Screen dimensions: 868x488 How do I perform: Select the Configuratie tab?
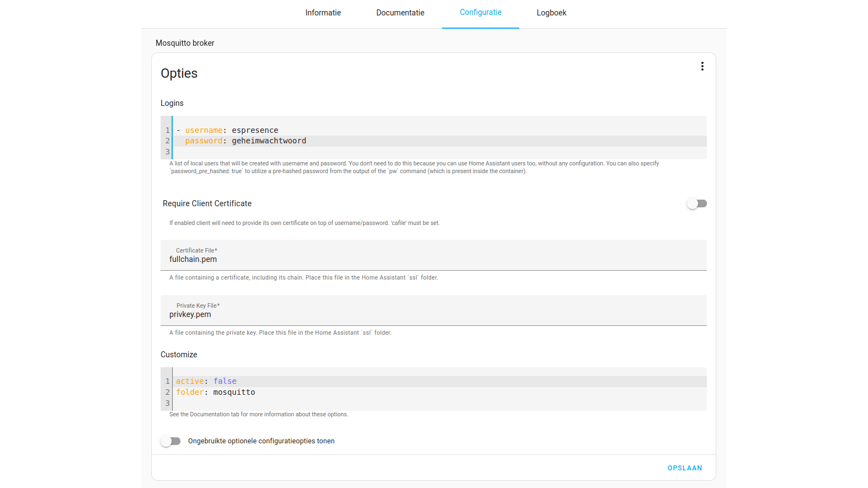pyautogui.click(x=481, y=13)
